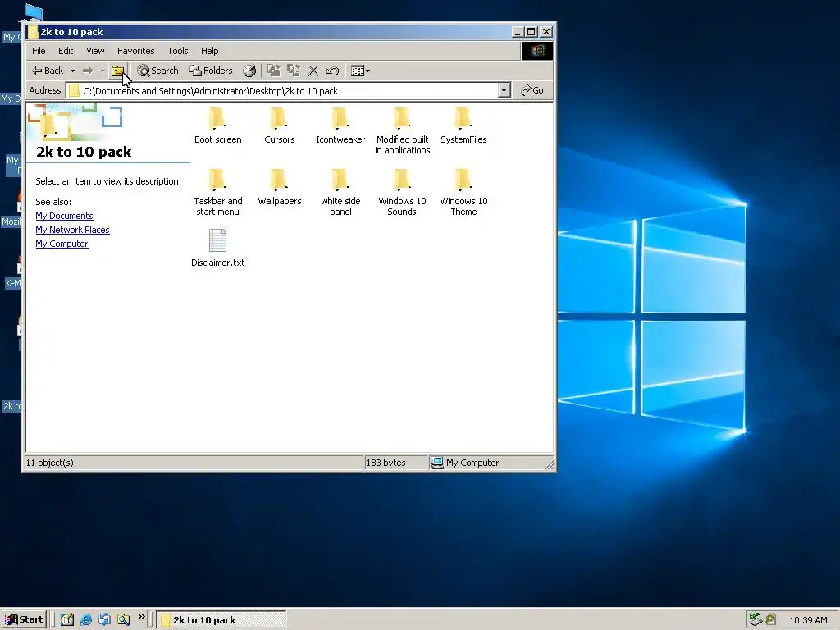Click the second system tray icon
Screen dimensions: 840x630
click(x=769, y=619)
